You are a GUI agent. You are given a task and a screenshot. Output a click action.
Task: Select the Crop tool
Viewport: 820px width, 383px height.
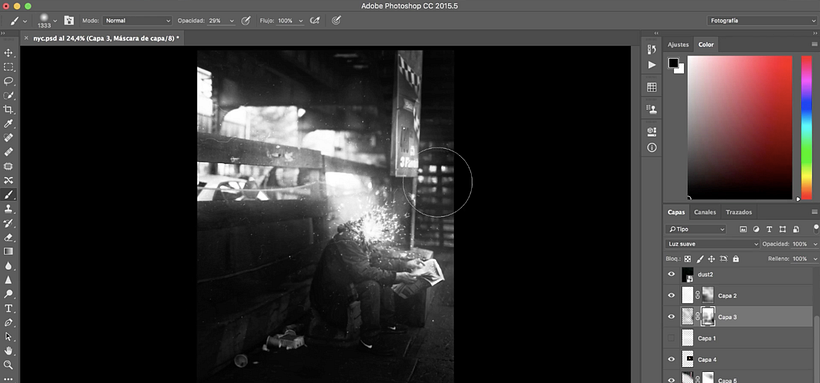point(8,109)
